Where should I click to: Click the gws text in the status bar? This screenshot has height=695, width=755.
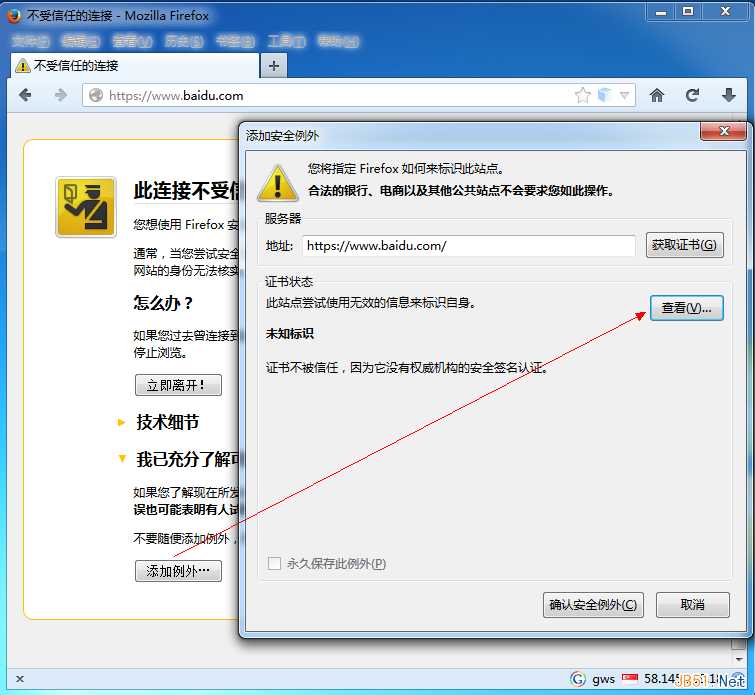pos(603,679)
